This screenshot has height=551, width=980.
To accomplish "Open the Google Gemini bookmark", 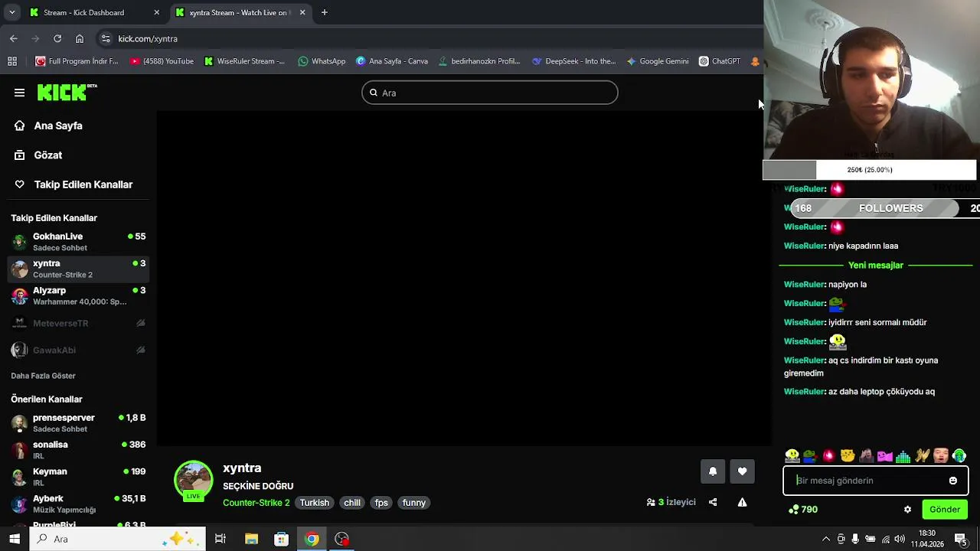I will pyautogui.click(x=657, y=61).
